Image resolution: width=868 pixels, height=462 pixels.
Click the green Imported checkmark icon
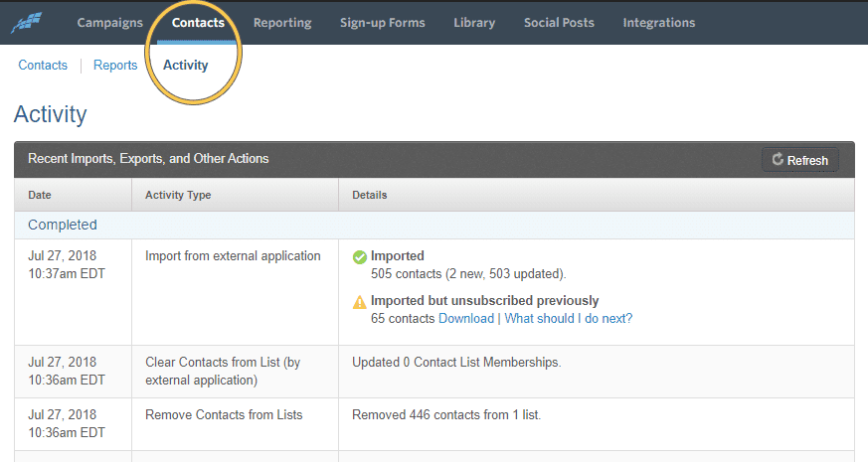359,256
